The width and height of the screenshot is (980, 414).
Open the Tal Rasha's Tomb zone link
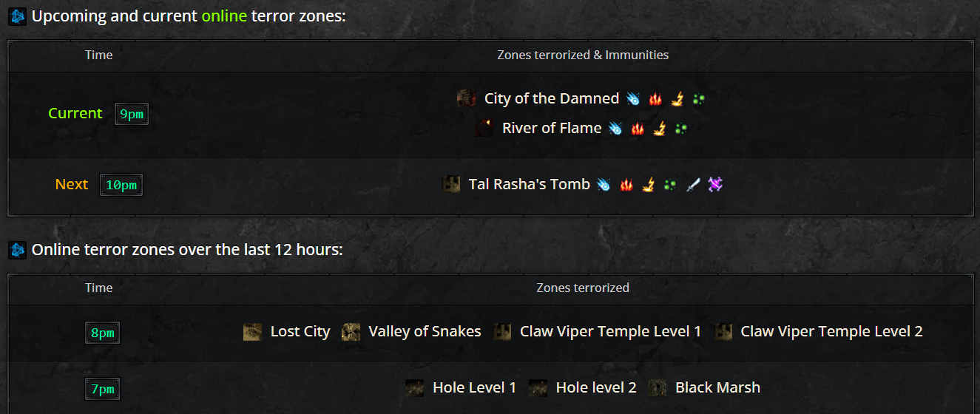coord(529,184)
